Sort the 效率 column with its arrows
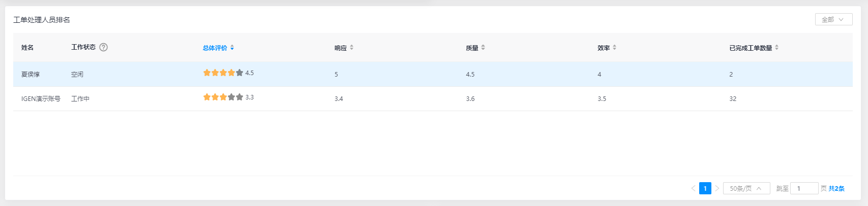The width and height of the screenshot is (868, 206). click(615, 48)
